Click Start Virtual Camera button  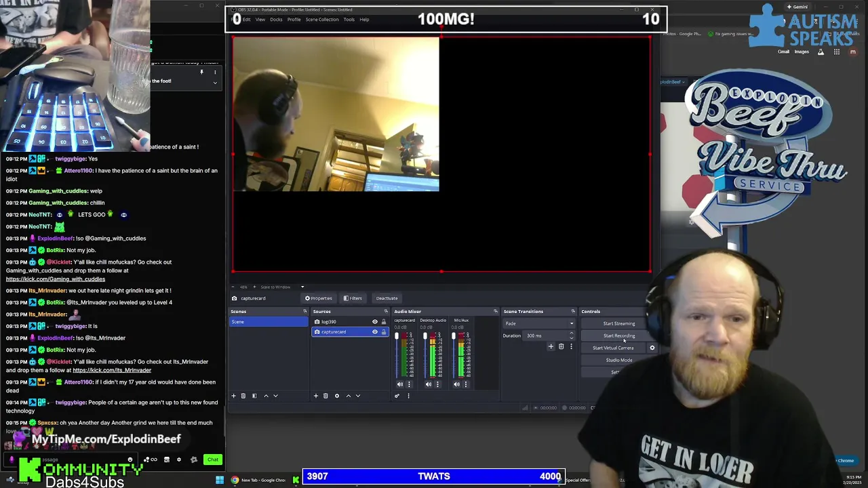[613, 348]
